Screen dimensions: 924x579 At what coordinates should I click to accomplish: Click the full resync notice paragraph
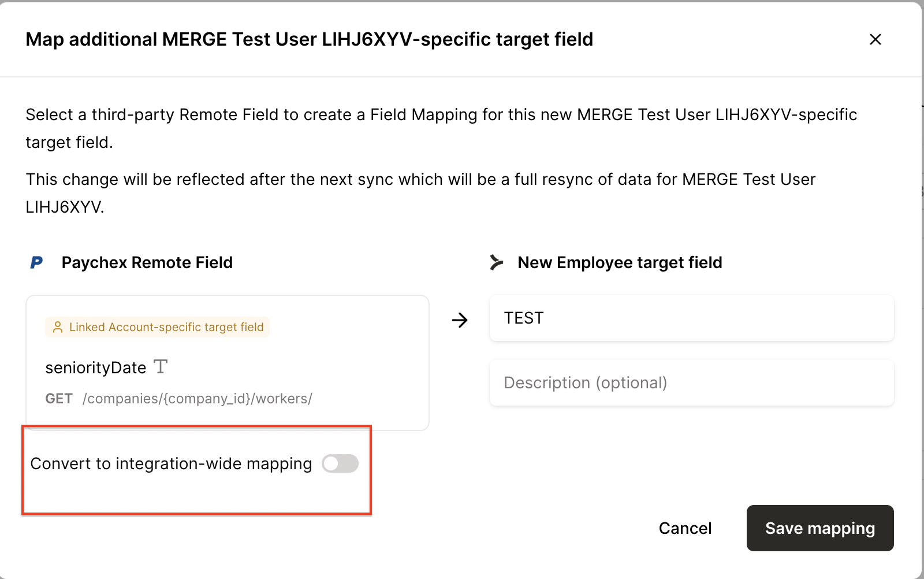pyautogui.click(x=420, y=193)
